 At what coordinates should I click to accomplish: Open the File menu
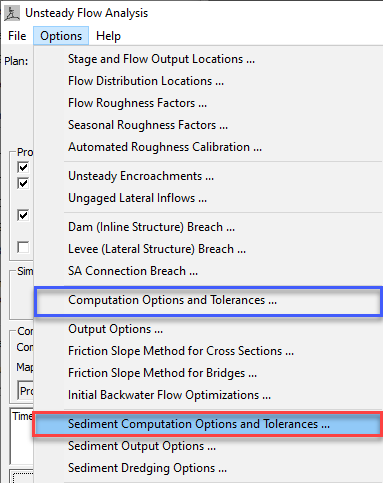click(17, 36)
